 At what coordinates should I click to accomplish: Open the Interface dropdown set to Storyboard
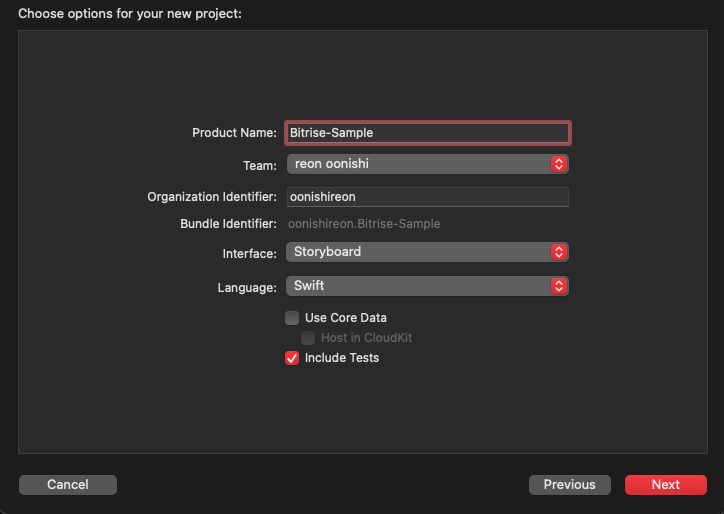428,252
